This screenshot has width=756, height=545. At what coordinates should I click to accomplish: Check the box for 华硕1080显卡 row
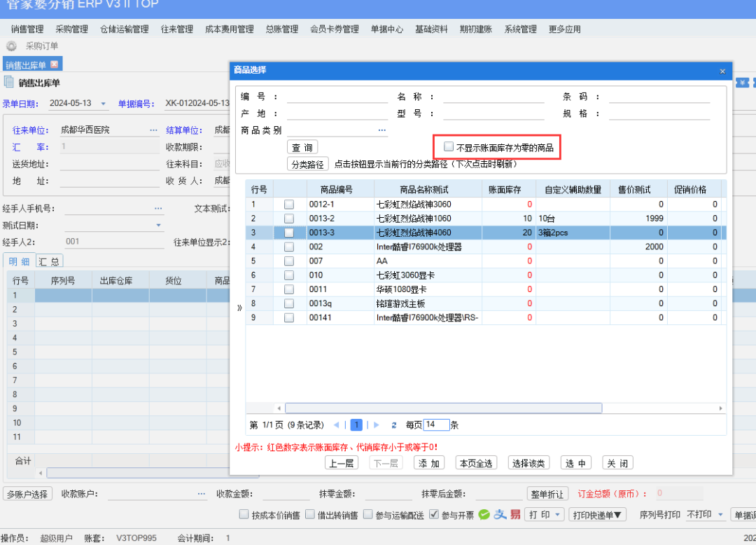(x=289, y=289)
